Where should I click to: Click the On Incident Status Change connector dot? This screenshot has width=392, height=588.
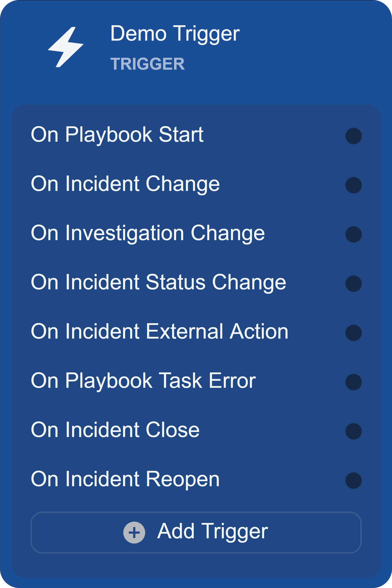pyautogui.click(x=354, y=284)
